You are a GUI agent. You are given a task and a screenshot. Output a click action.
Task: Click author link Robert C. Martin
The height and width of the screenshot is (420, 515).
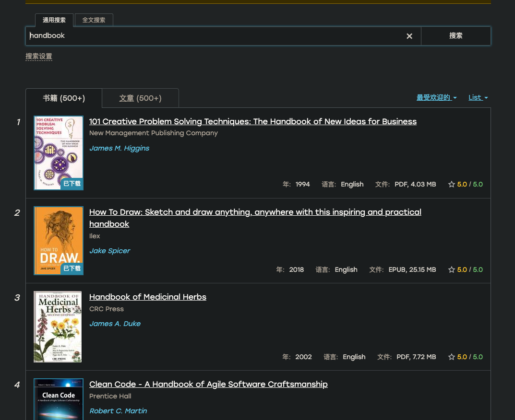coord(118,411)
